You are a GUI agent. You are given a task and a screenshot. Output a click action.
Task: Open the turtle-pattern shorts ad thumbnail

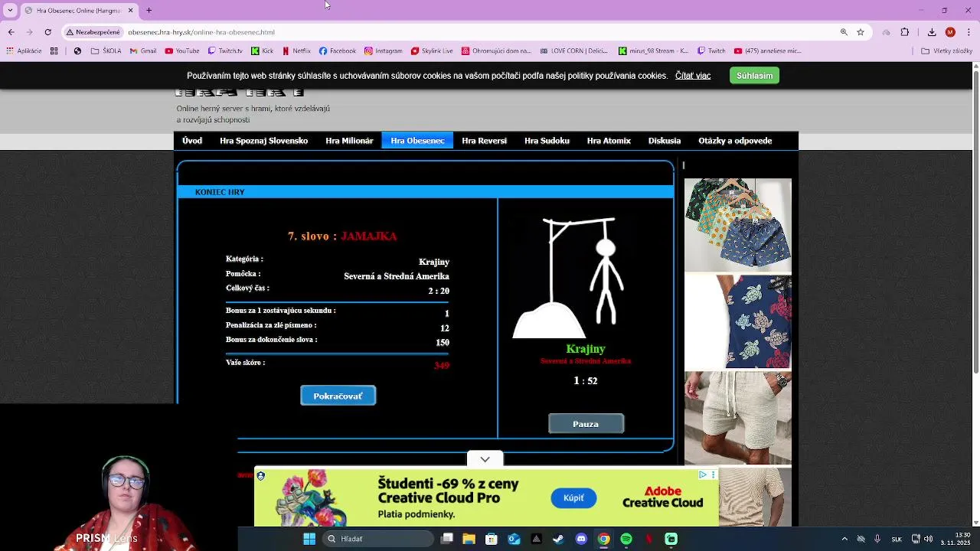click(x=737, y=322)
